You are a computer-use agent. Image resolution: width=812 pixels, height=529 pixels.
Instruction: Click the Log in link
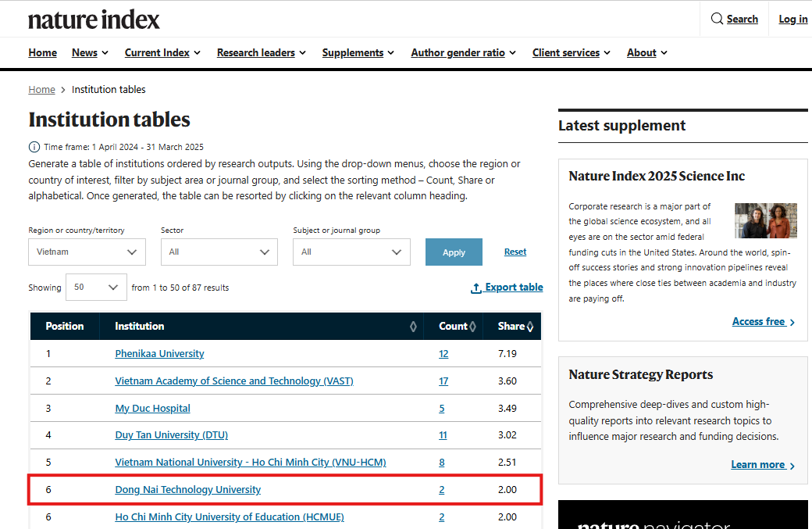coord(792,20)
